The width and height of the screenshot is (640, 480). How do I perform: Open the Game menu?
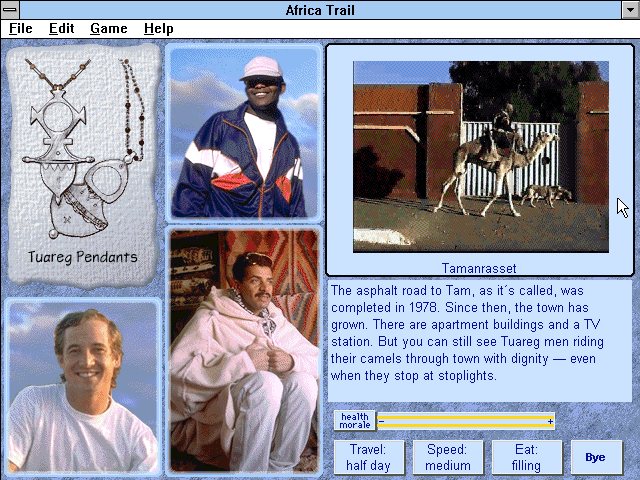point(109,29)
